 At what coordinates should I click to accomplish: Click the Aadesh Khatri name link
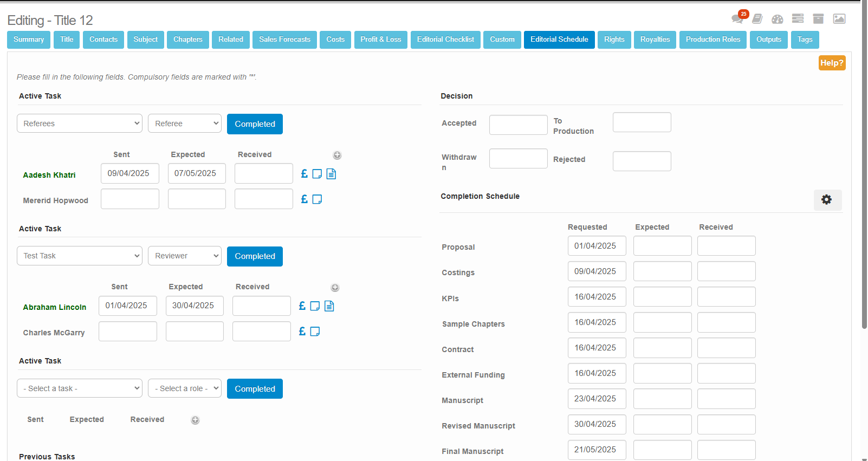pos(49,175)
